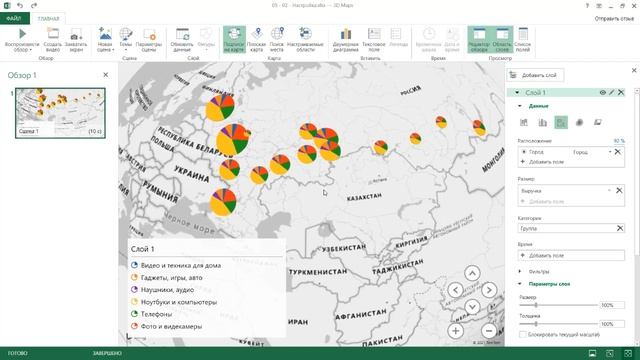Image resolution: width=640 pixels, height=360 pixels.
Task: Collapse the Слой 1 layer header
Action: [517, 93]
